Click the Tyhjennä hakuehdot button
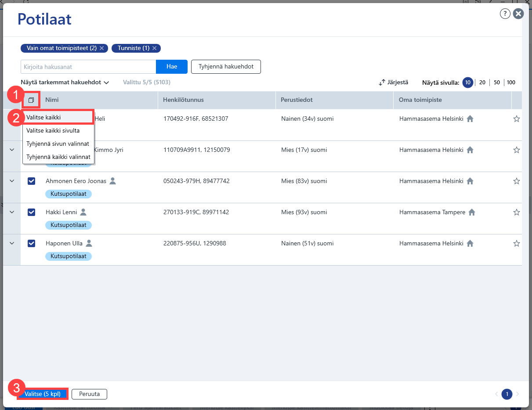 pyautogui.click(x=226, y=67)
